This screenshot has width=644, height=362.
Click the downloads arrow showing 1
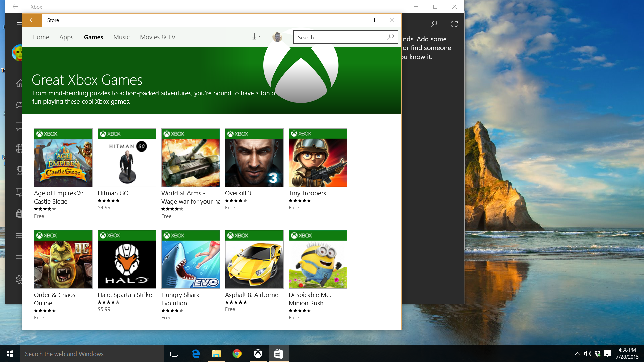256,37
